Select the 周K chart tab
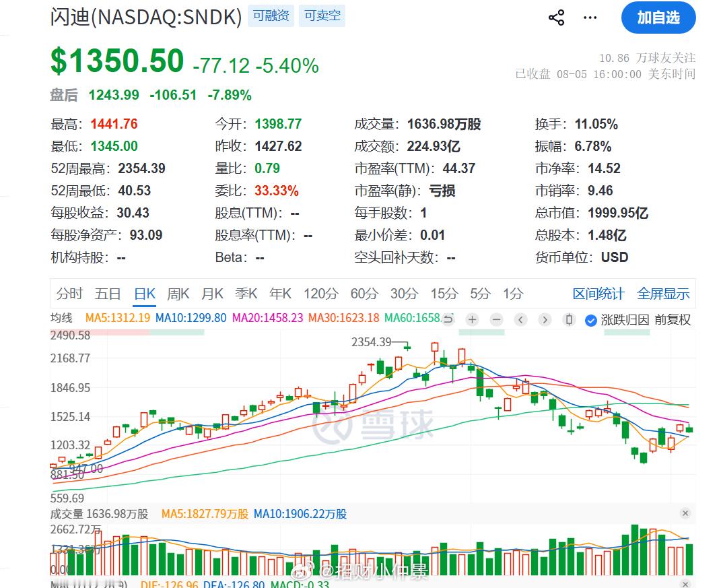Screen dimensions: 721x588 click(x=178, y=294)
